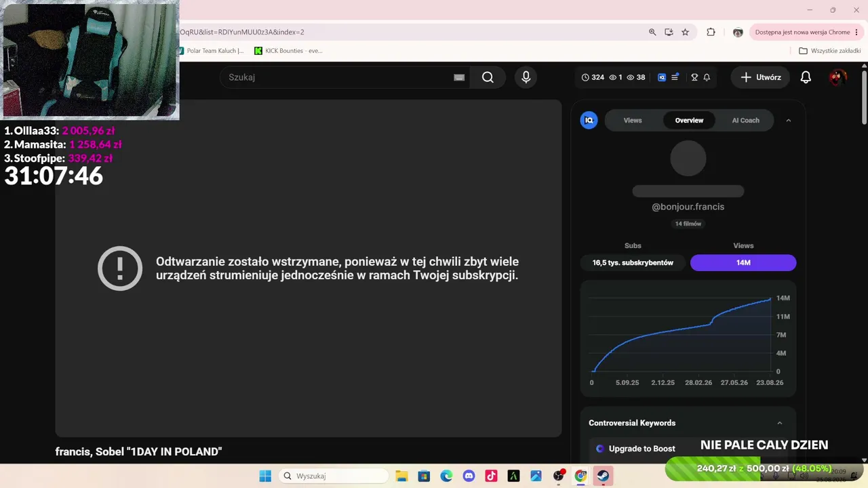Click the channel avatar in vidIQ panel
The height and width of the screenshot is (488, 868).
click(688, 159)
